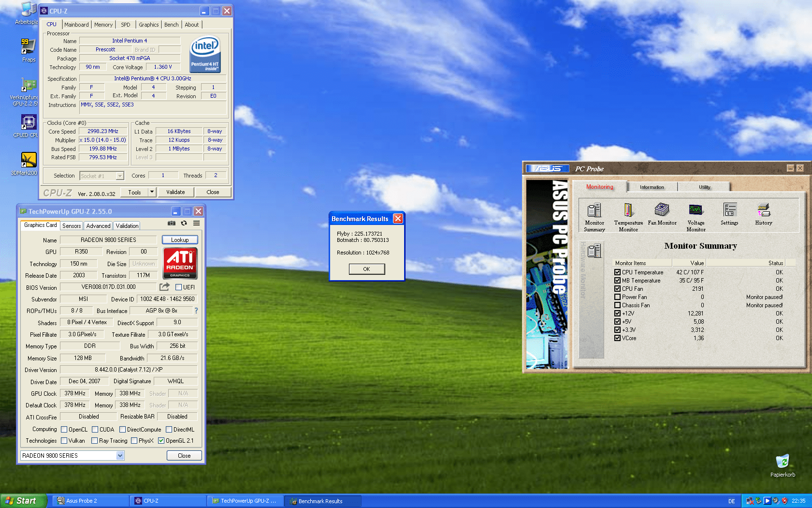Screen dimensions: 812x508
Task: Open Tools dropdown arrow in CPU-Z
Action: [152, 192]
